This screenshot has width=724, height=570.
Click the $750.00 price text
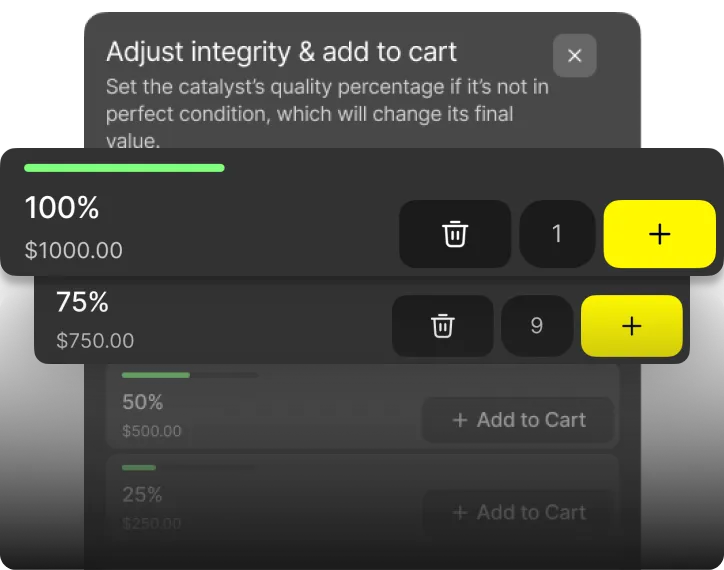coord(95,340)
